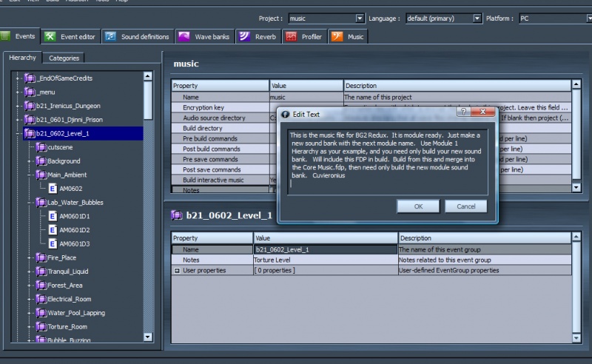Click the Profiler chart icon
The image size is (592, 364).
(291, 36)
